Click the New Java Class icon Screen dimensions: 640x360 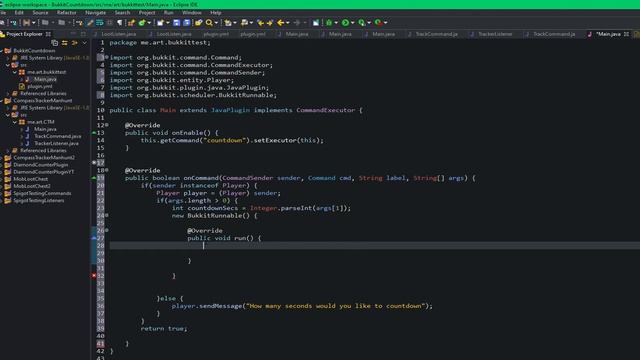tap(142, 23)
